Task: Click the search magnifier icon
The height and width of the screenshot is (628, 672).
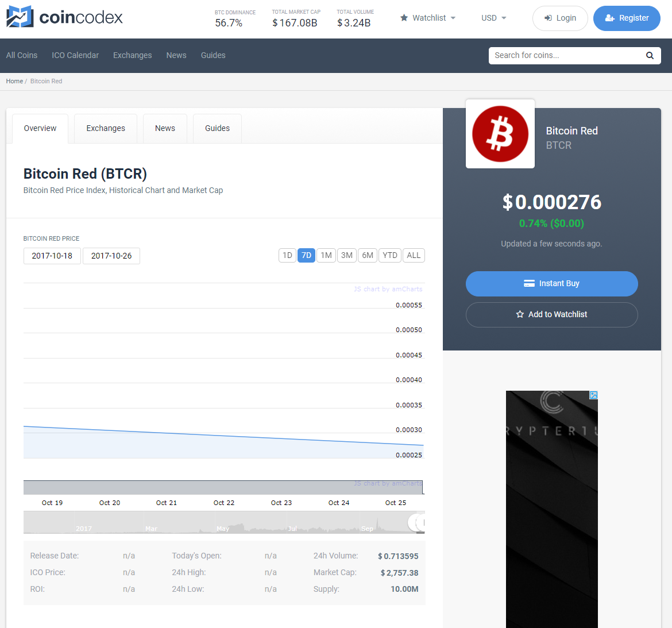Action: click(x=650, y=56)
